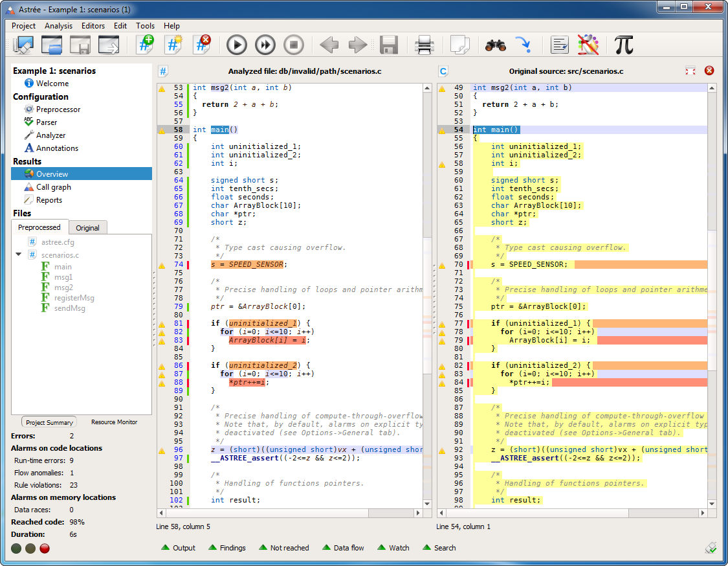
Task: Open the Editors menu
Action: [93, 26]
